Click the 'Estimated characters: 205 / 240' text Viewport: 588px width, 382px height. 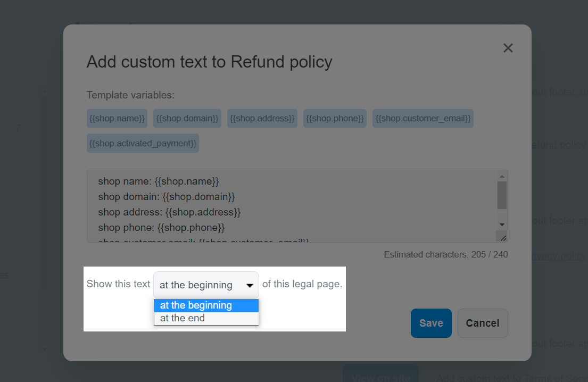445,254
